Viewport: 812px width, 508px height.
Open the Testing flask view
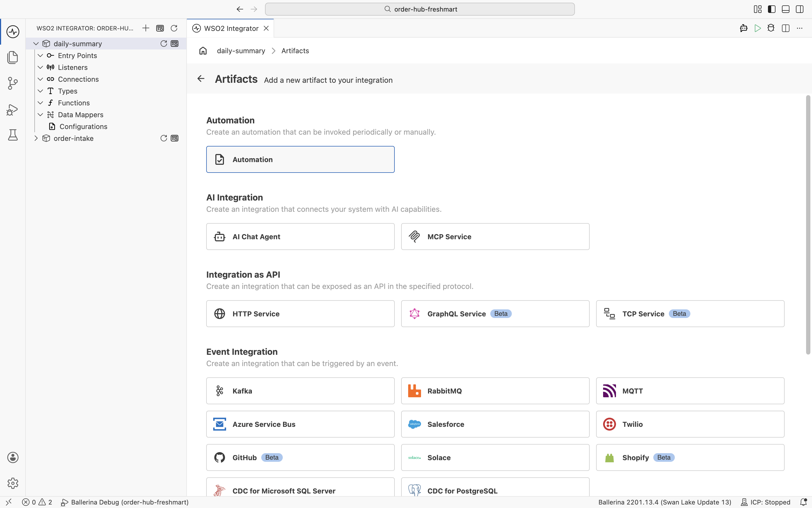tap(13, 135)
